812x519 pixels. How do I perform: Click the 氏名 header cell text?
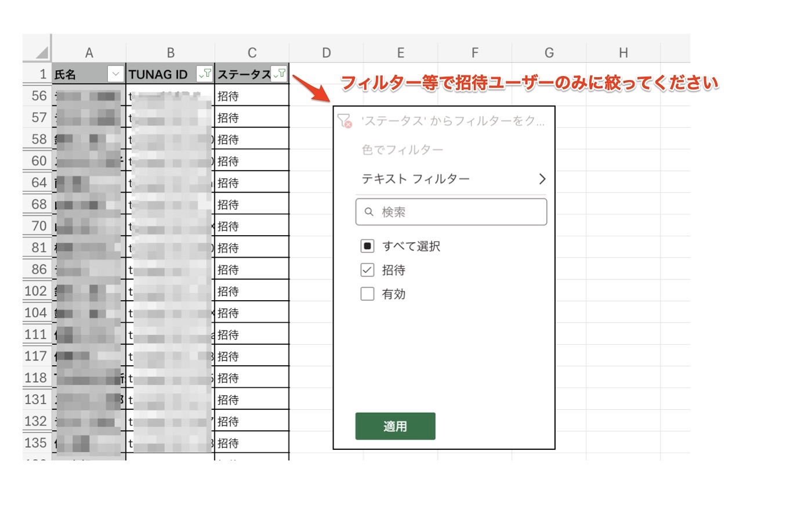(65, 74)
